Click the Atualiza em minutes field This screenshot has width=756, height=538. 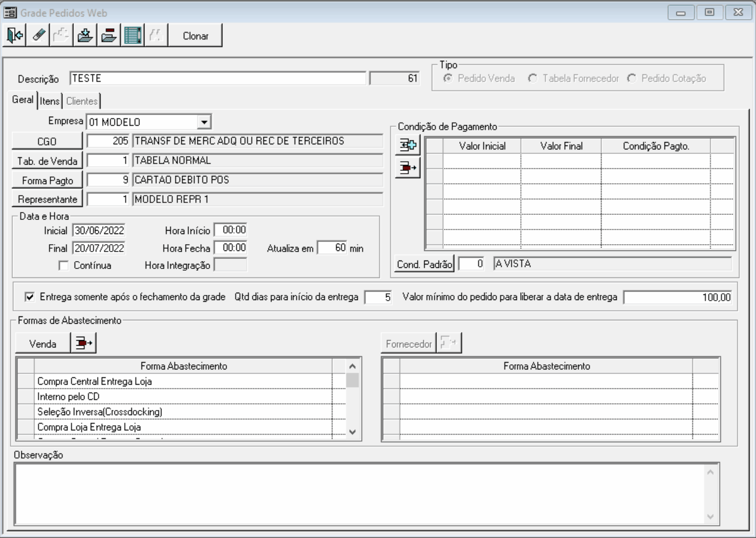(332, 248)
